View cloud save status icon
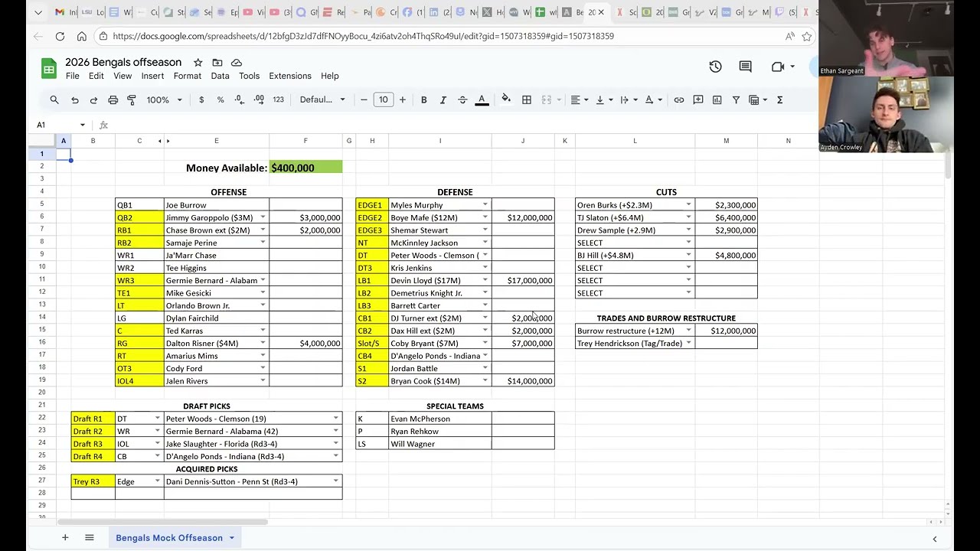 (237, 63)
